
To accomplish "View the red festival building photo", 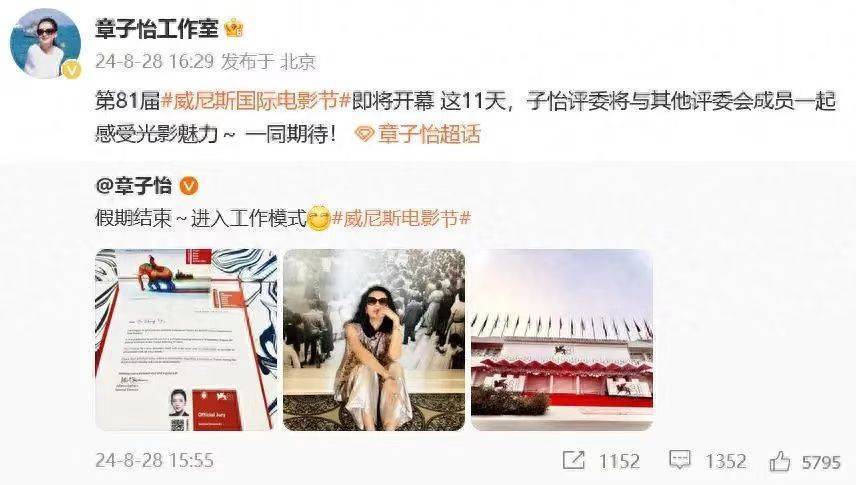I will [x=562, y=340].
